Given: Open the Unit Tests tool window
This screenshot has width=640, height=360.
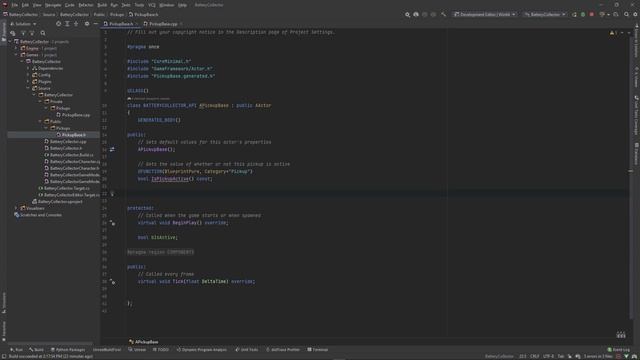Looking at the screenshot, I should pos(247,350).
